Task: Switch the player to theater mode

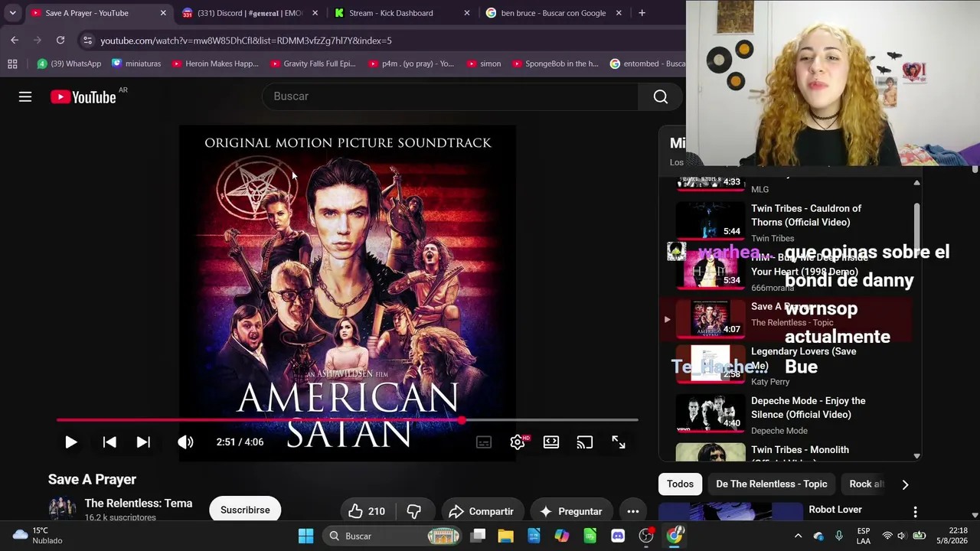Action: pos(551,442)
